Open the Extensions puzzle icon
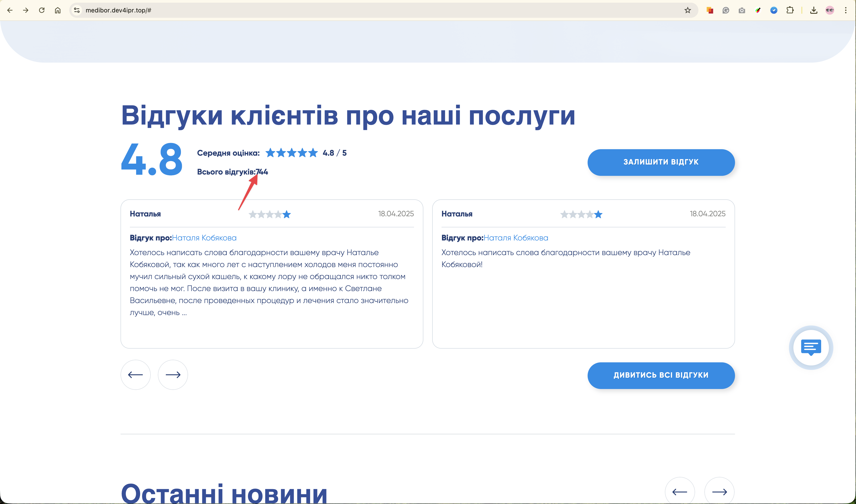The height and width of the screenshot is (504, 856). 790,10
